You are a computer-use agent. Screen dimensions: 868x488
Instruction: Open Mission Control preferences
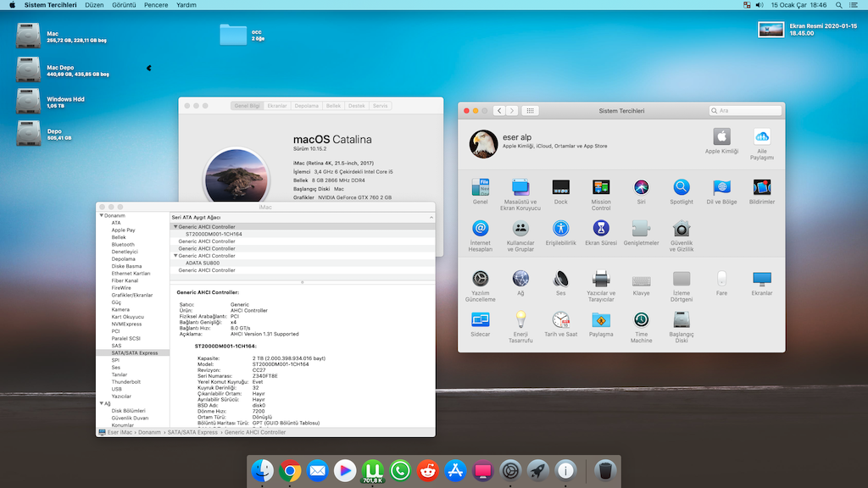point(601,188)
